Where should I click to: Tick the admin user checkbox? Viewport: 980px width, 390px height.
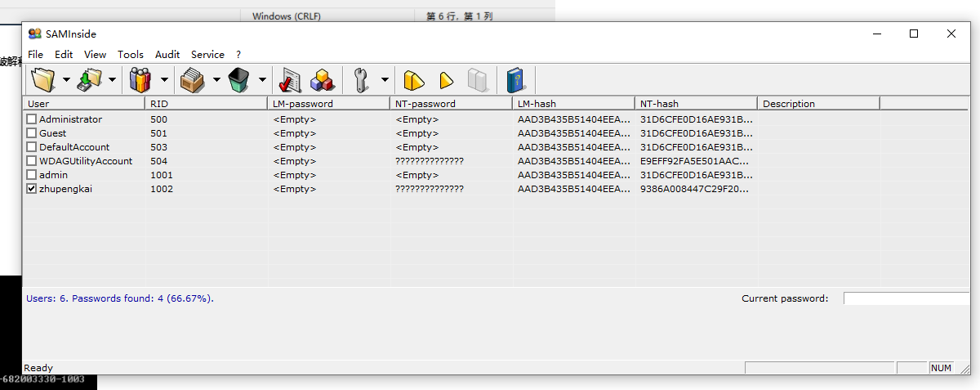click(32, 175)
